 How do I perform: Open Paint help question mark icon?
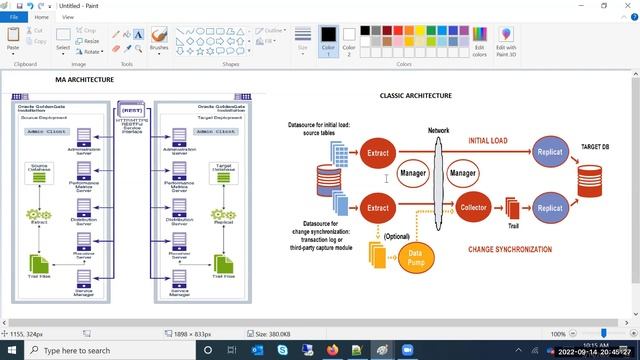634,17
